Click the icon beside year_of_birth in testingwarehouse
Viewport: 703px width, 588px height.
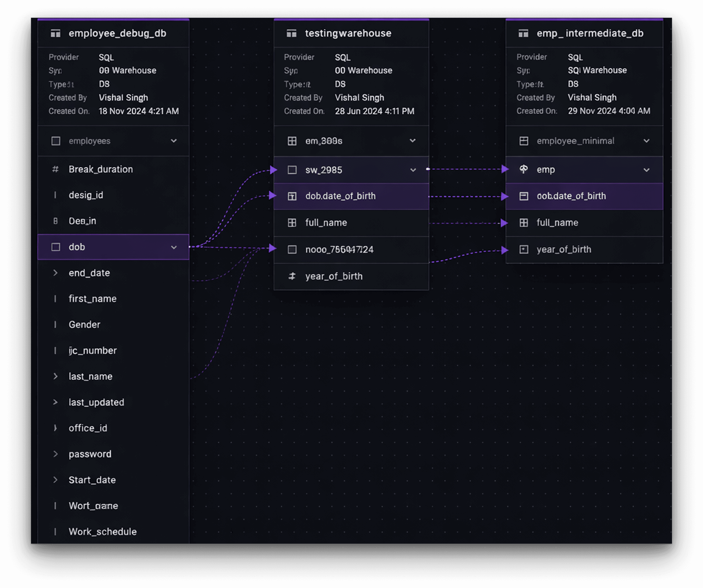tap(292, 276)
